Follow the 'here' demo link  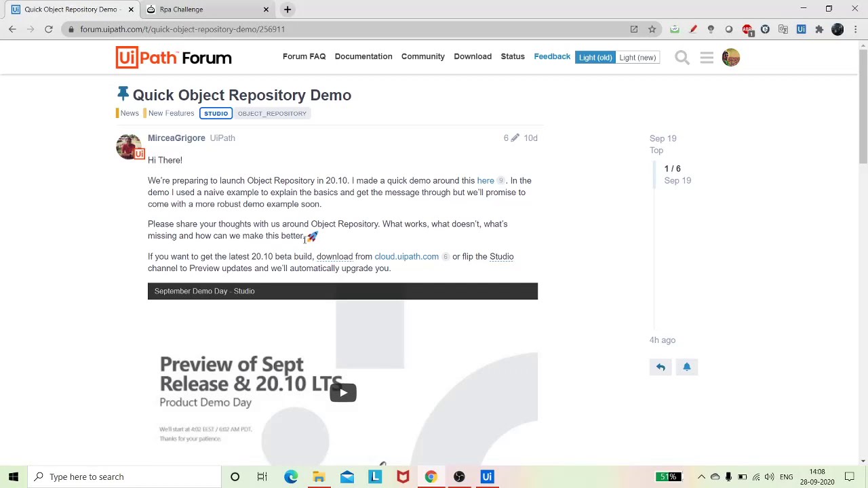486,181
